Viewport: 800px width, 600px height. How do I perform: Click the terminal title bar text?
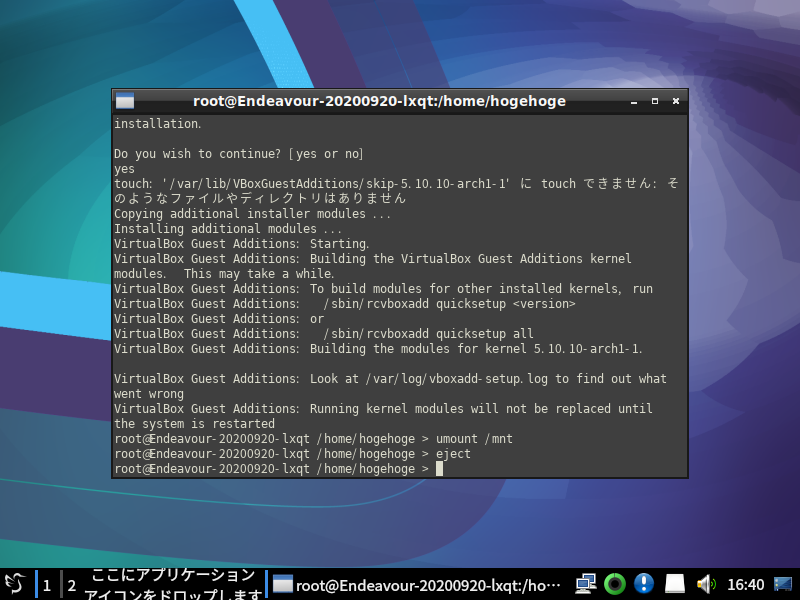[x=379, y=101]
